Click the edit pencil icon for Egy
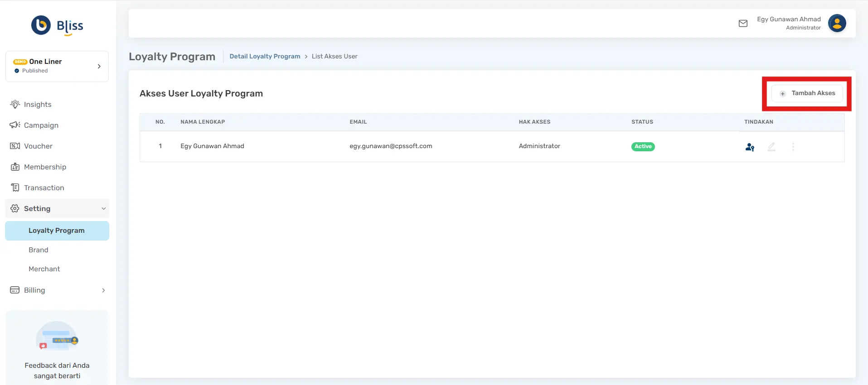This screenshot has height=385, width=868. [771, 147]
